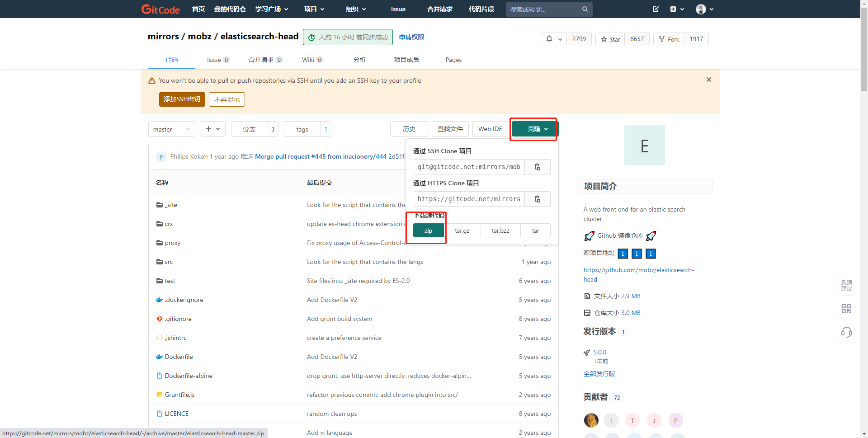Dismiss the SSH warning banner
The image size is (868, 438).
(709, 80)
